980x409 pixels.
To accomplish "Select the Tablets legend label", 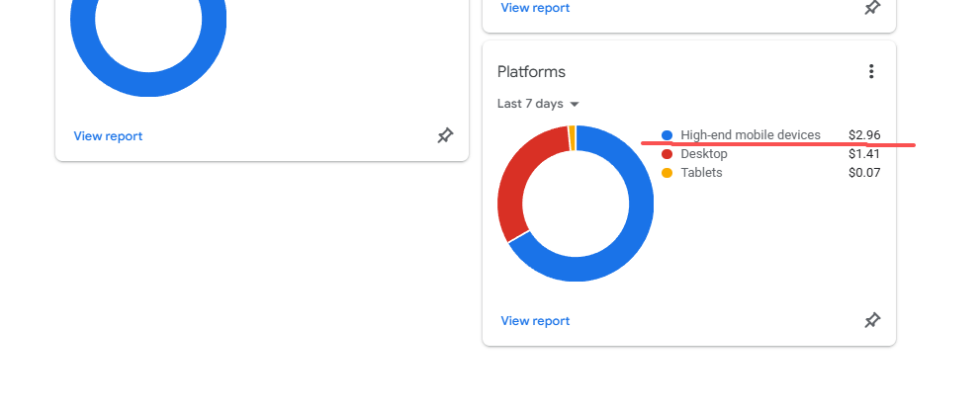I will (x=701, y=173).
